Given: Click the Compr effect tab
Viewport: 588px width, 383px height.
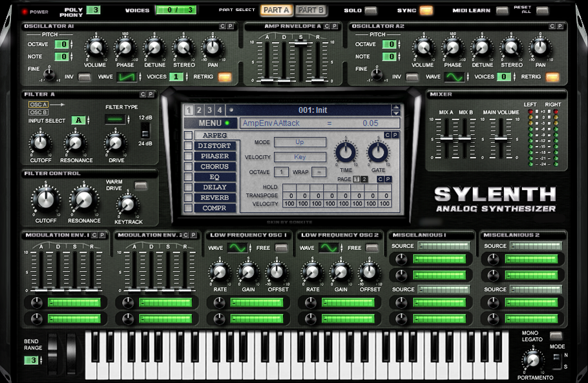Looking at the screenshot, I should 215,208.
